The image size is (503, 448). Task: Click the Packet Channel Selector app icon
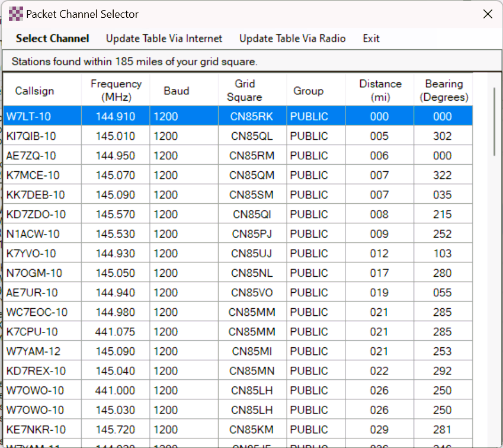point(17,14)
